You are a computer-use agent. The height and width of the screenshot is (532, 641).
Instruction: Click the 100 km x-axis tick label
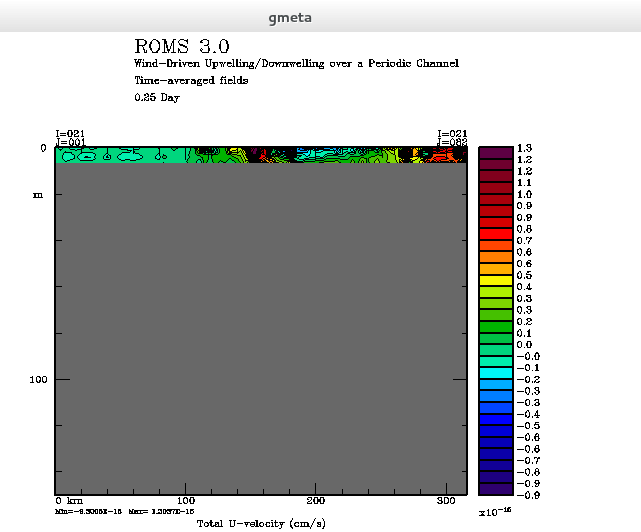[186, 501]
